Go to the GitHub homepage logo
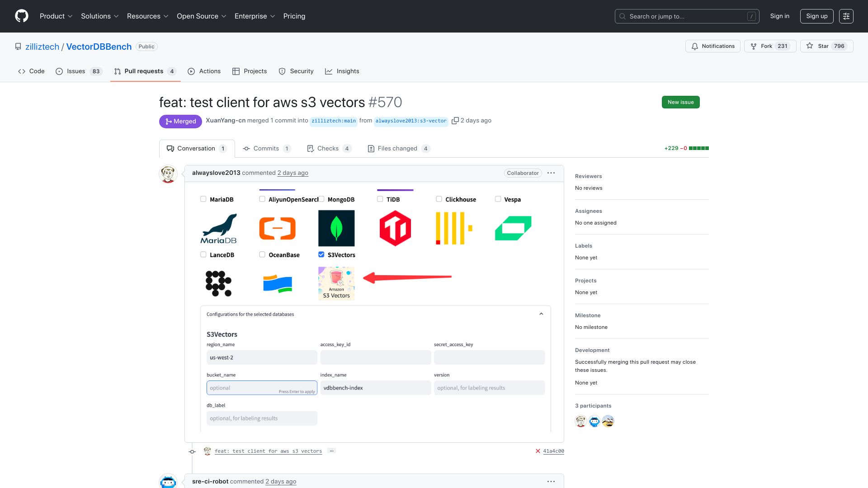 pyautogui.click(x=21, y=16)
